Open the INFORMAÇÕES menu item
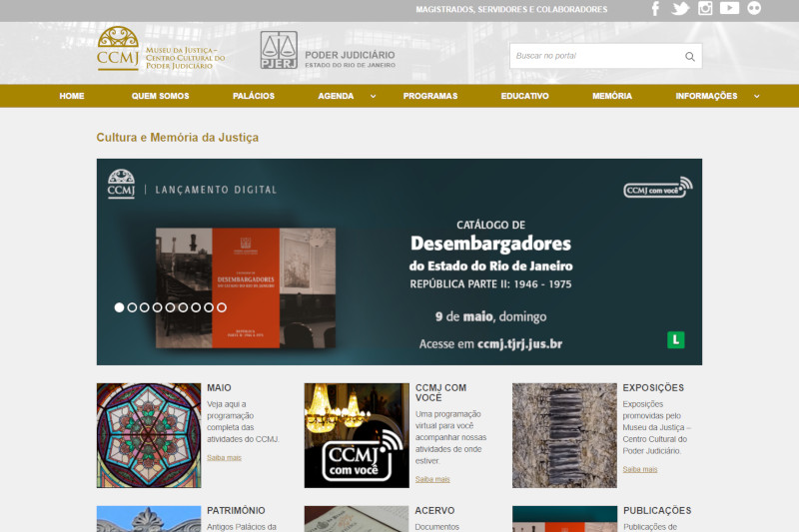This screenshot has height=532, width=799. 706,96
